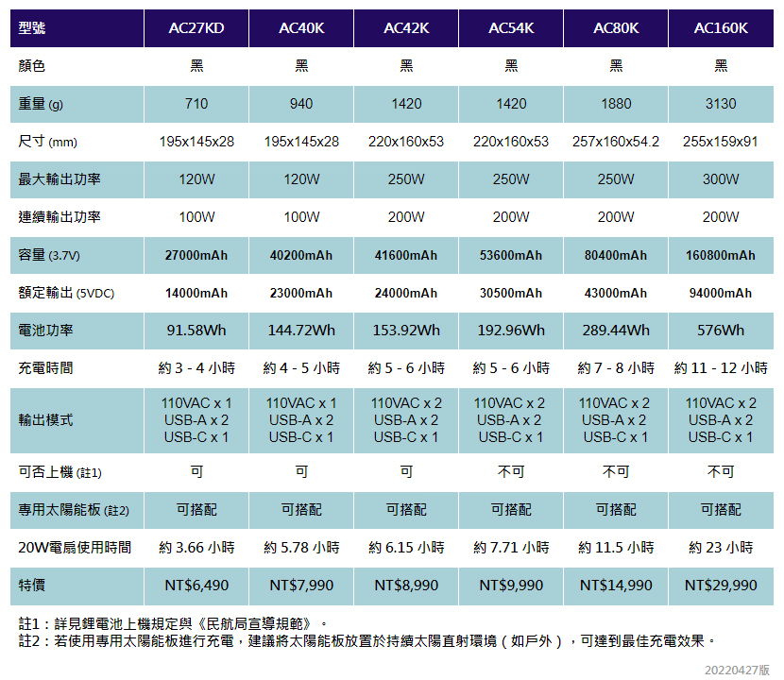Image resolution: width=784 pixels, height=680 pixels.
Task: Click the 型號 header cell
Action: [x=77, y=28]
